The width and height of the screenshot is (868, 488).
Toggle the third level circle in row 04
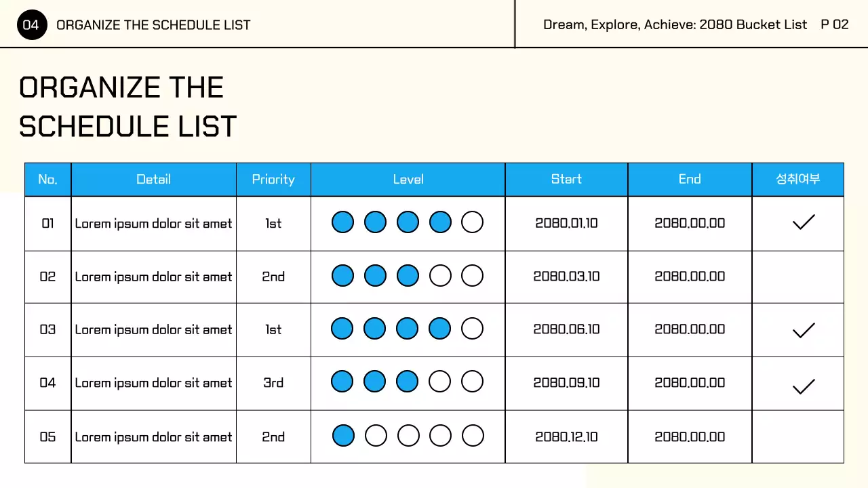[x=407, y=382]
